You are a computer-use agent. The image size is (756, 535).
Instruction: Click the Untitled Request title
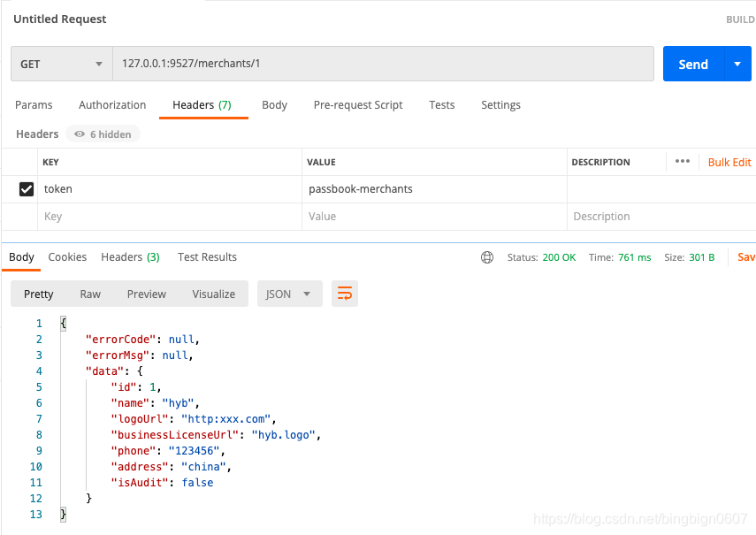point(60,19)
